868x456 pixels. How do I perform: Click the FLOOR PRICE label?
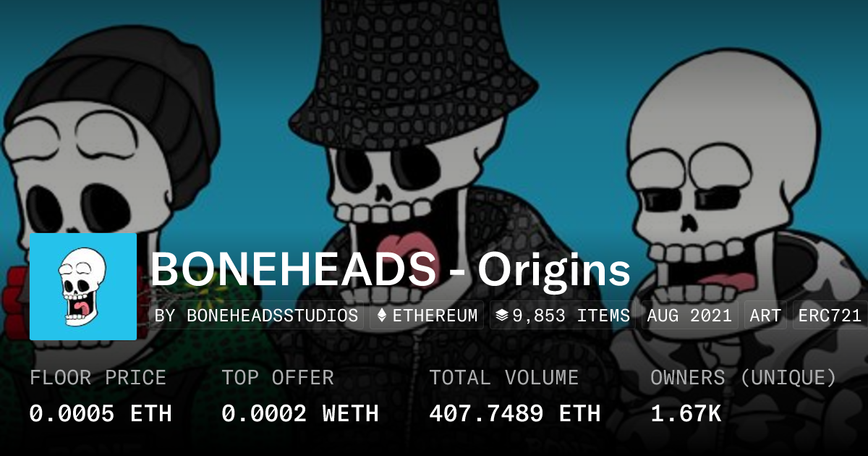(98, 378)
